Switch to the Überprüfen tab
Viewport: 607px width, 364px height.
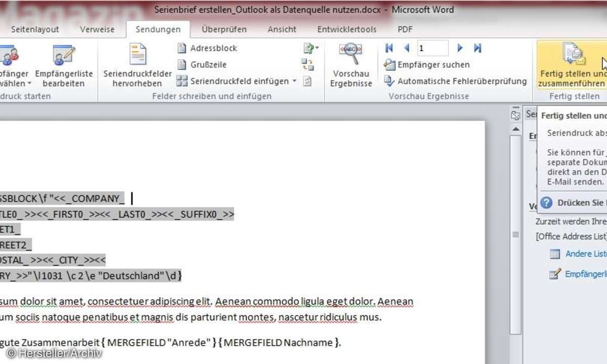[x=224, y=29]
